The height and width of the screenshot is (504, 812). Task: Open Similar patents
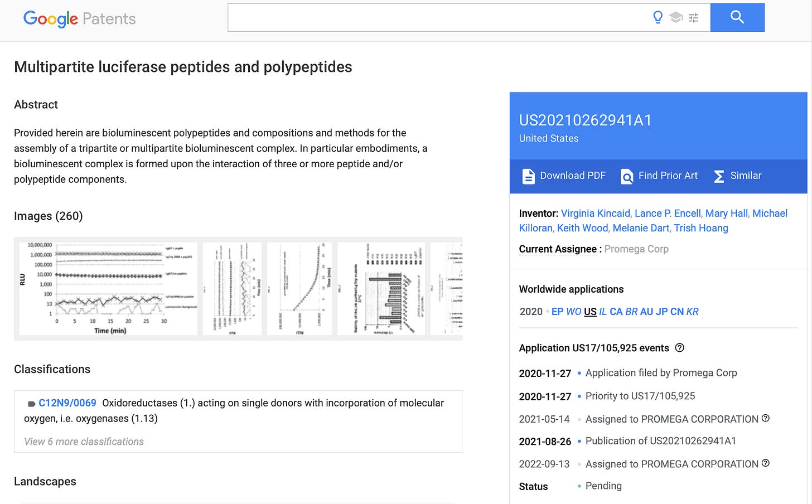point(746,176)
